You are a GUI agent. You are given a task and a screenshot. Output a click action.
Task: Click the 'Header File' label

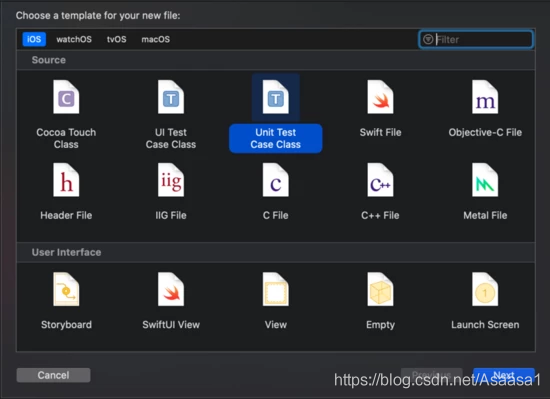pyautogui.click(x=66, y=215)
